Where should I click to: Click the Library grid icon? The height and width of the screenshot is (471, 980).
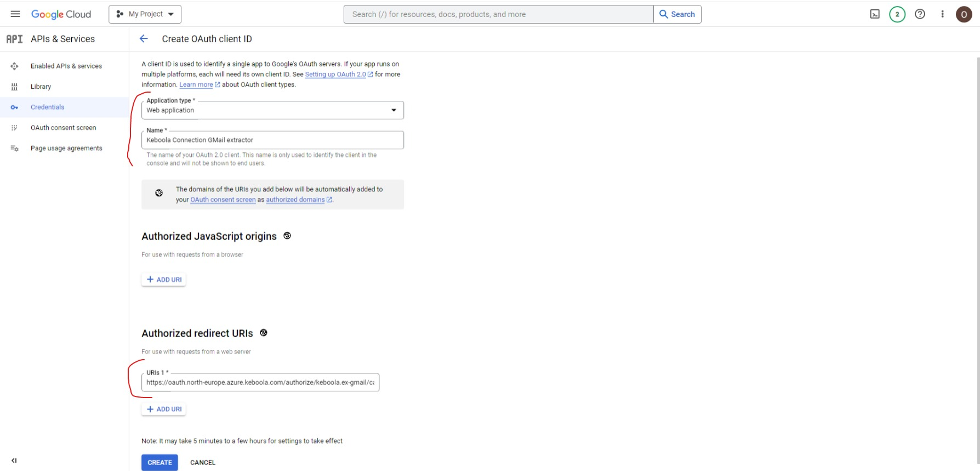click(x=14, y=87)
